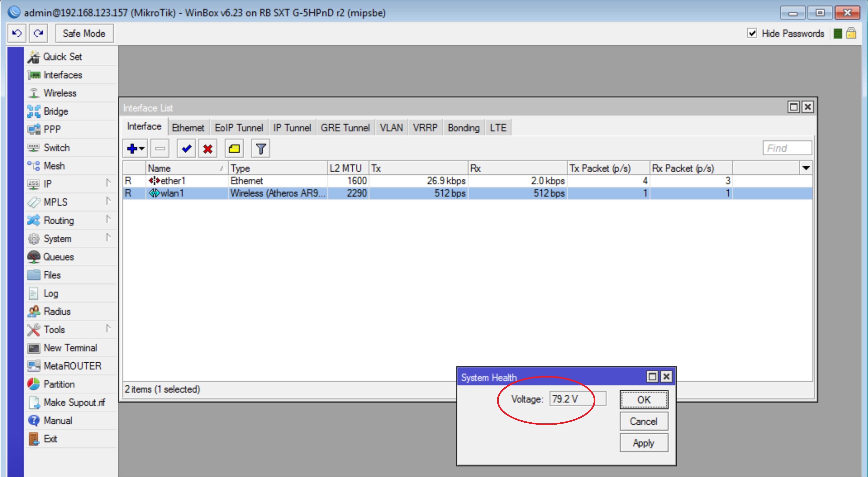Screen dimensions: 868x477
Task: Click the Undo arrow icon
Action: click(x=17, y=33)
